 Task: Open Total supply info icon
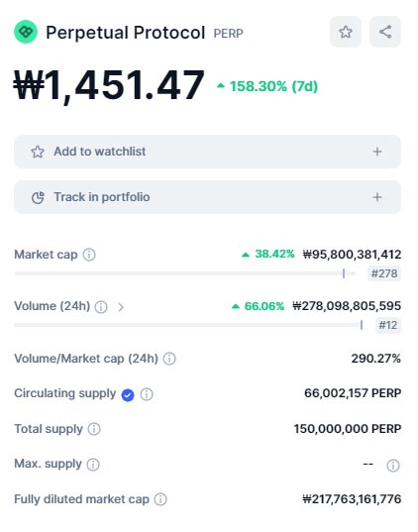94,429
